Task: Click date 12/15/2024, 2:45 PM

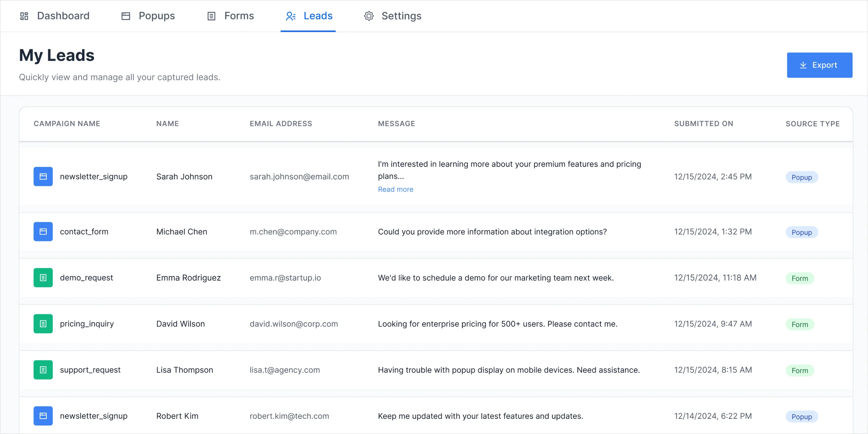Action: click(x=713, y=177)
